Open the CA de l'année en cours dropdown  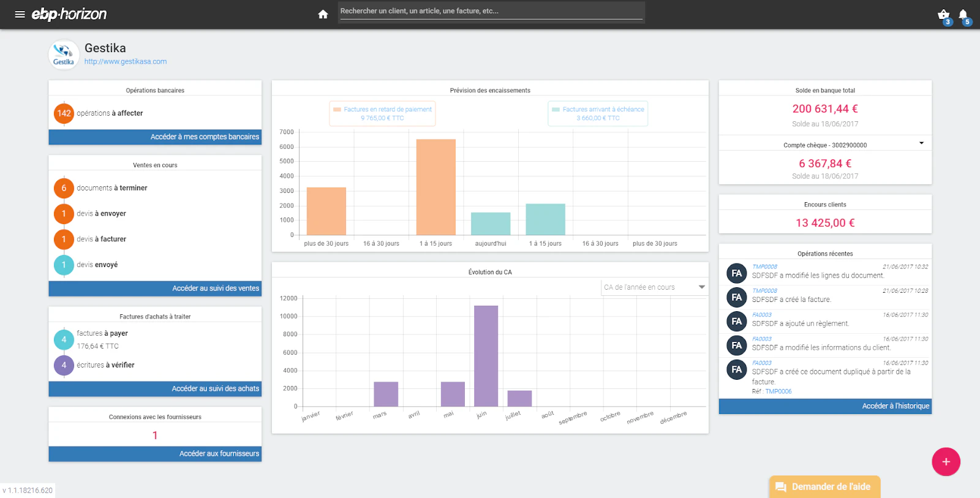[654, 287]
